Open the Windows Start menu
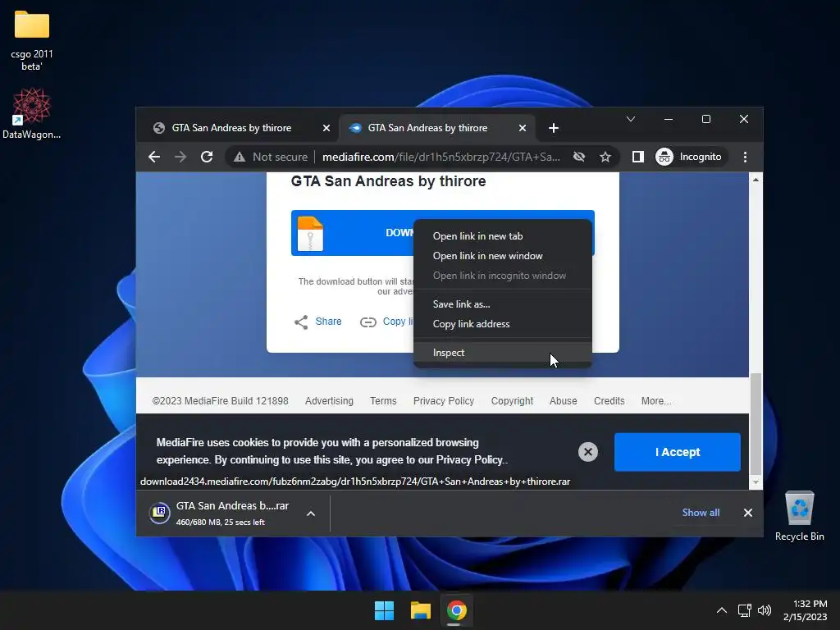 coord(384,610)
